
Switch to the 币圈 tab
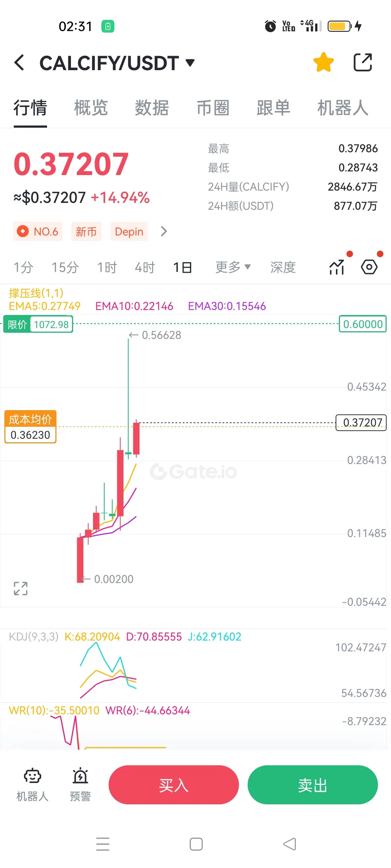click(x=213, y=108)
